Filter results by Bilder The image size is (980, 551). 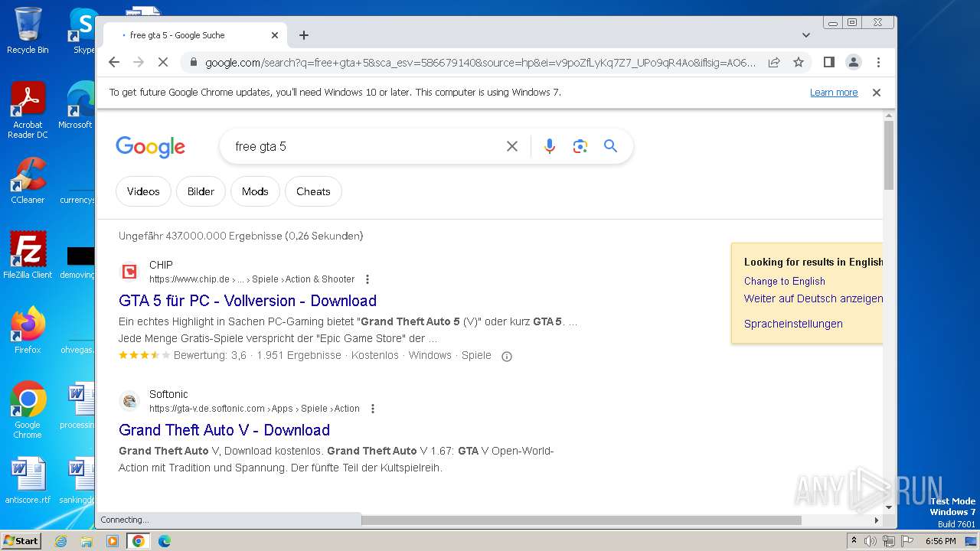201,191
